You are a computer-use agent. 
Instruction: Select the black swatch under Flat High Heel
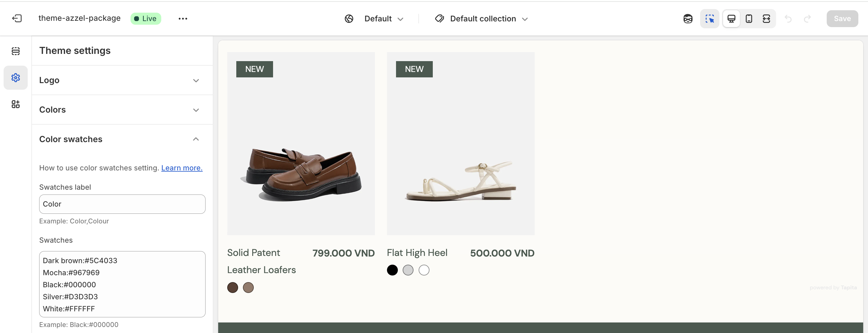pos(392,270)
